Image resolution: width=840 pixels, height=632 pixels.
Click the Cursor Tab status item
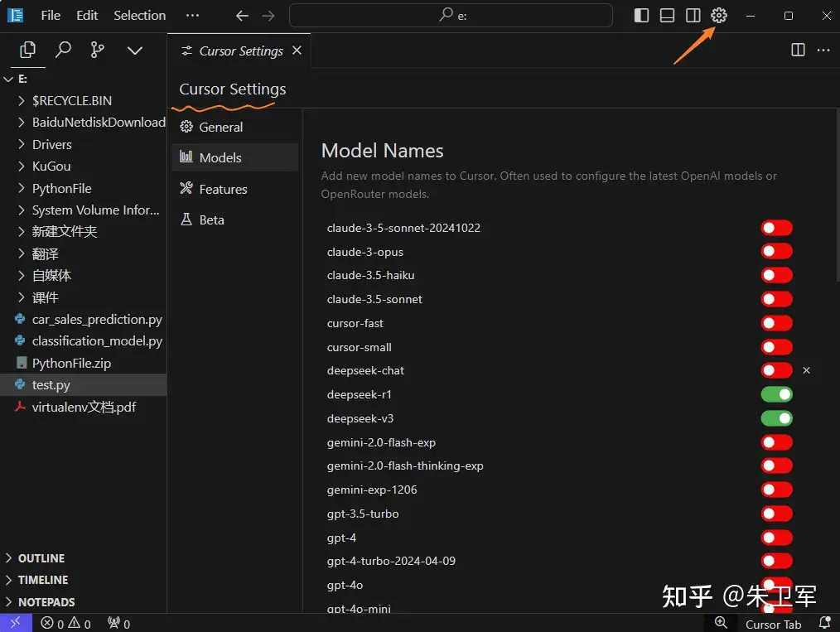point(773,624)
